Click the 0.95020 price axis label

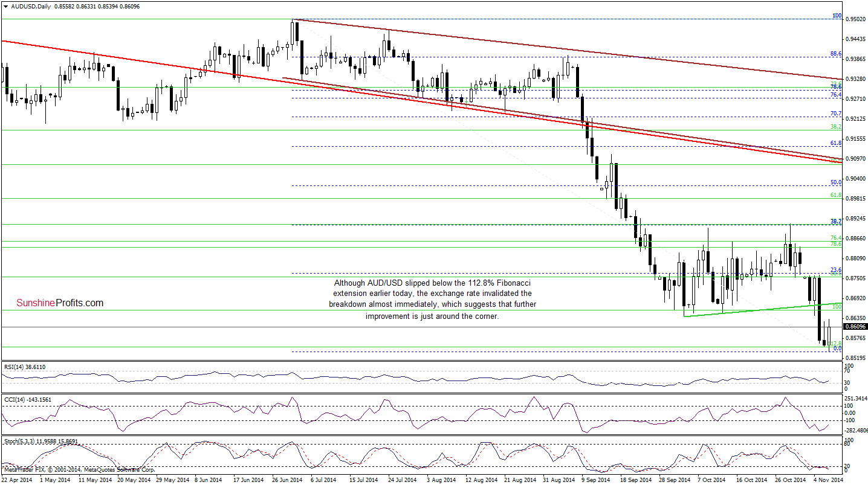click(x=855, y=19)
